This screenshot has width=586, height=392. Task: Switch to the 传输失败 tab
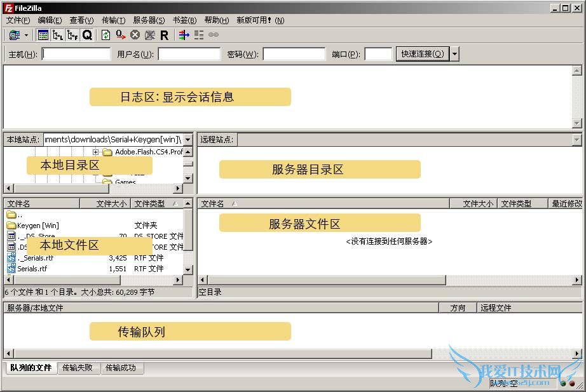coord(78,368)
